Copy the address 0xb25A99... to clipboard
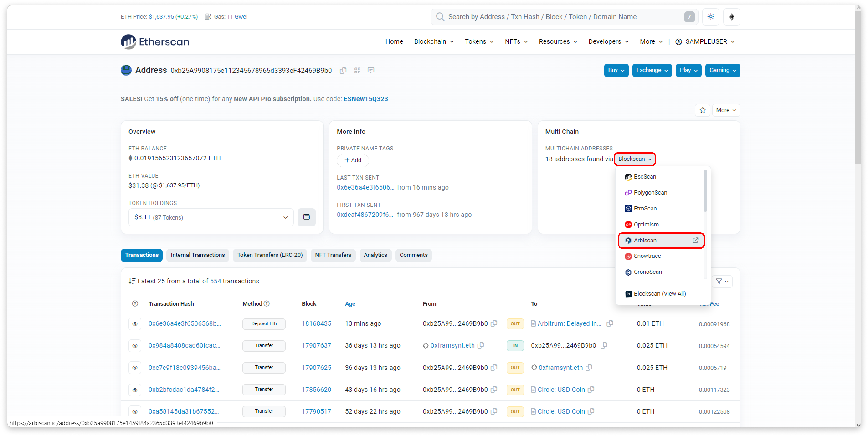This screenshot has height=436, width=868. pyautogui.click(x=343, y=70)
